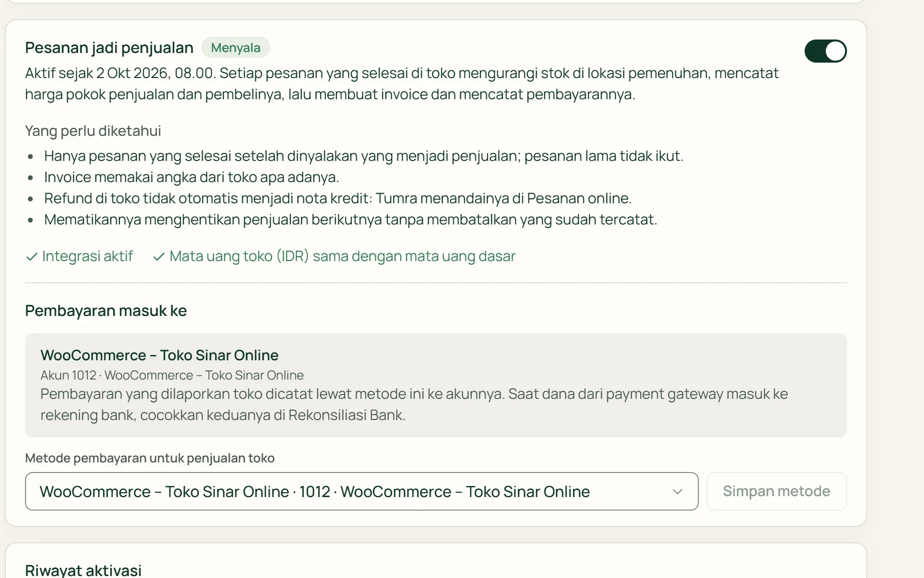Viewport: 924px width, 578px height.
Task: Click the Hanya pesanan yang selesai bullet line
Action: click(x=364, y=156)
